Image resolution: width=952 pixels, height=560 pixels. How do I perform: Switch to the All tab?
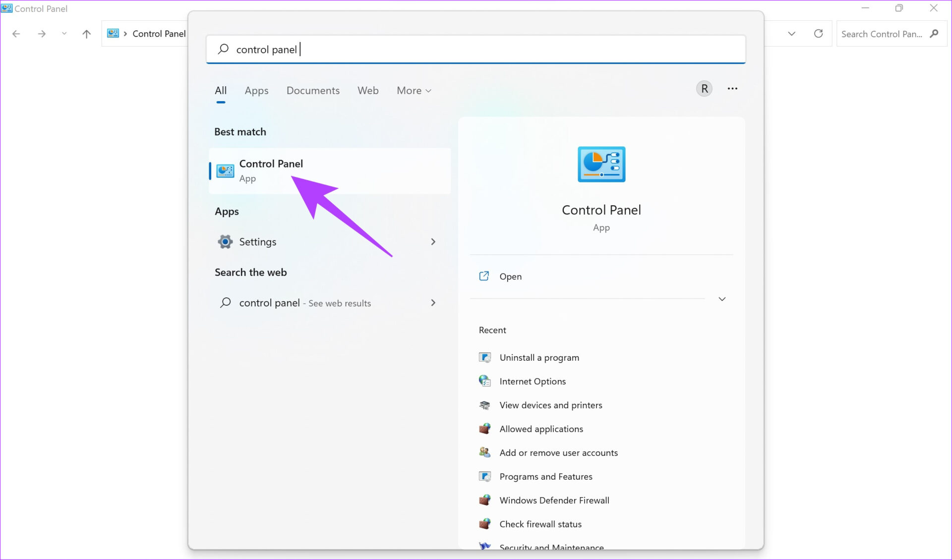click(x=221, y=91)
